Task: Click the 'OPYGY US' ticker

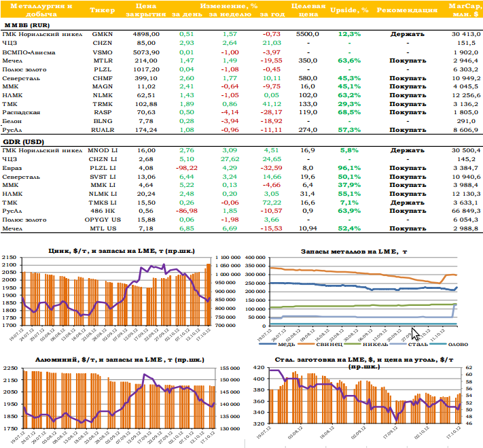Action: point(103,220)
